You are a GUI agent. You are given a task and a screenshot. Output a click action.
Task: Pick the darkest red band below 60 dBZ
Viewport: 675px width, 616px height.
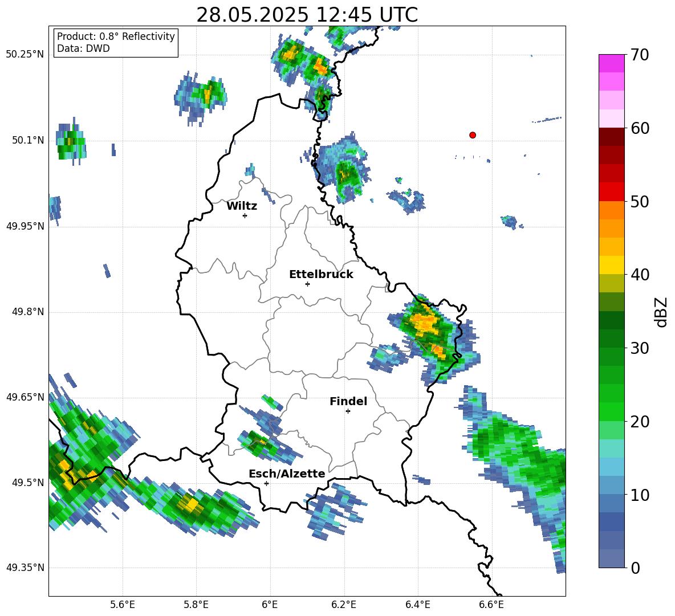[611, 137]
